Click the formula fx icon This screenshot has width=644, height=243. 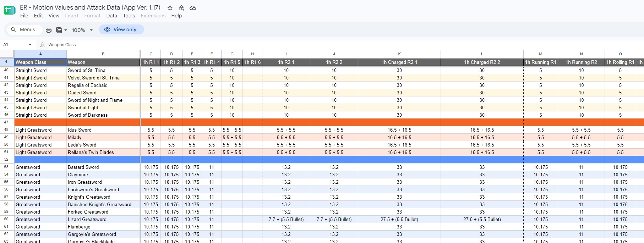(x=43, y=45)
